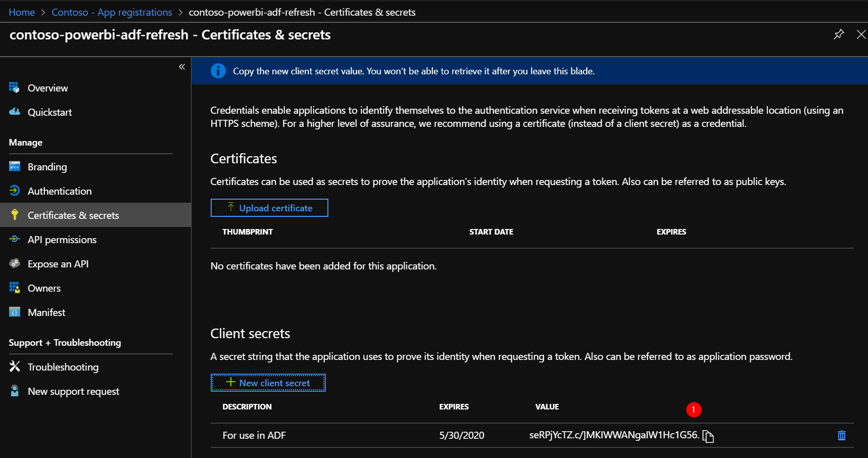Click the Troubleshooting wrench icon
Viewport: 868px width, 458px height.
pos(15,367)
